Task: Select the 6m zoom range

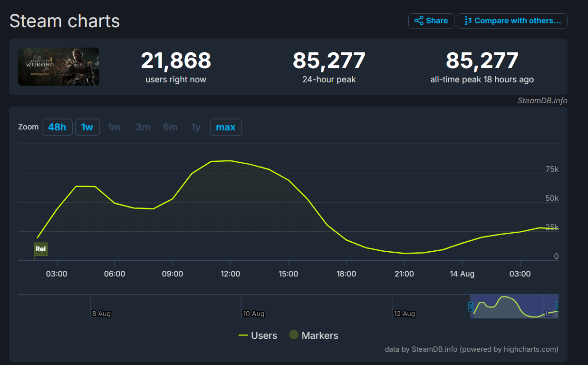Action: click(170, 127)
